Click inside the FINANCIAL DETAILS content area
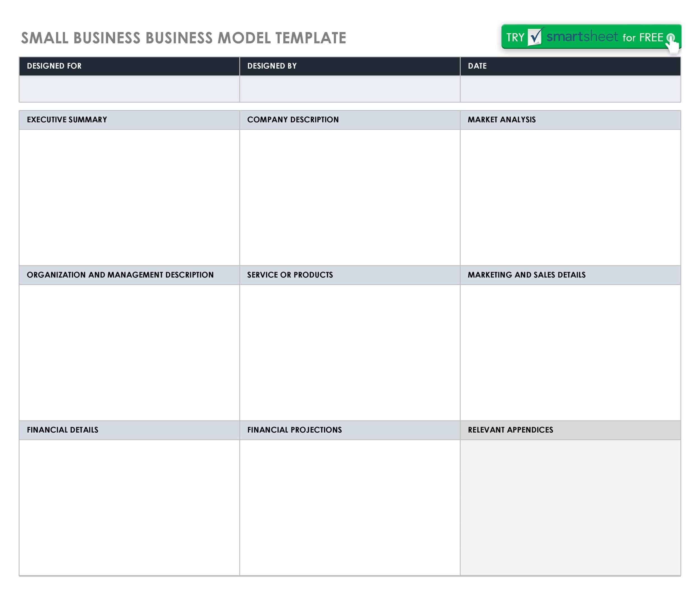This screenshot has height=595, width=700. tap(128, 506)
